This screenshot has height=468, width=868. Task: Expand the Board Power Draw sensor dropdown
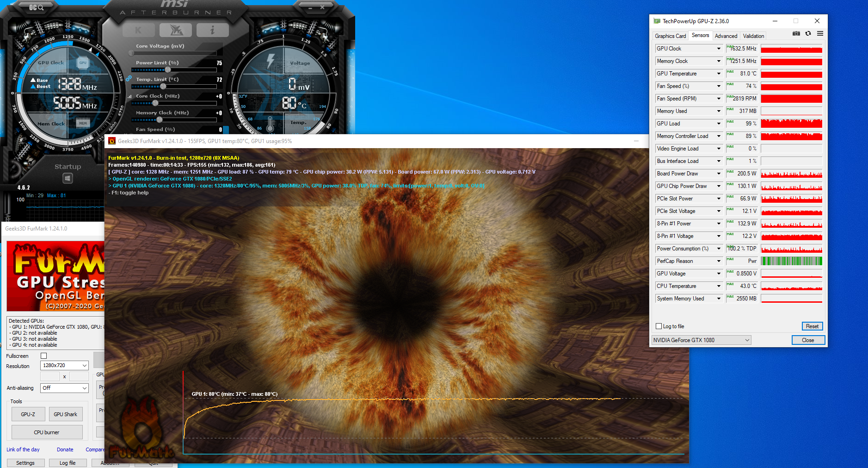coord(719,174)
